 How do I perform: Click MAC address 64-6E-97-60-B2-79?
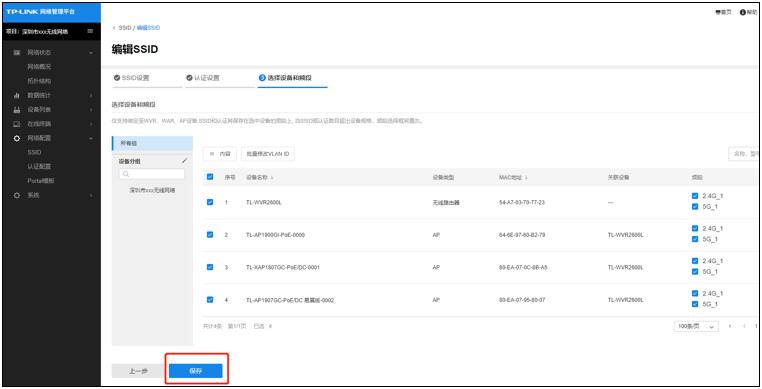pyautogui.click(x=522, y=235)
